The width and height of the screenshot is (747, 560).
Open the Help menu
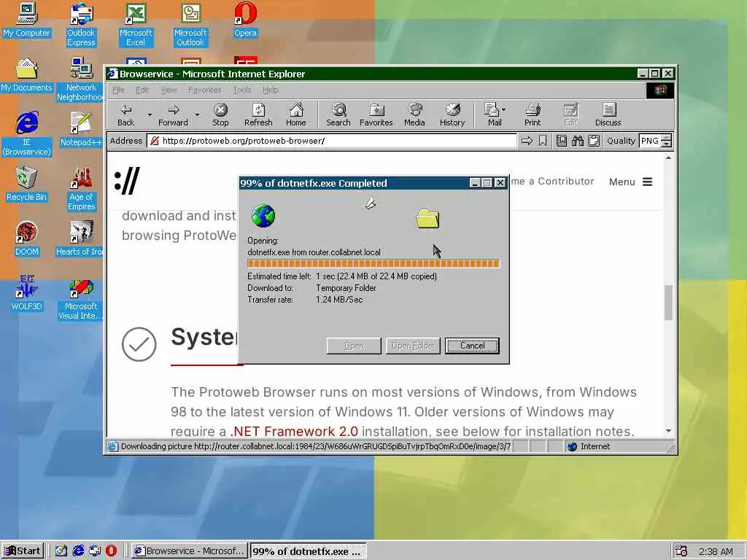click(x=270, y=90)
